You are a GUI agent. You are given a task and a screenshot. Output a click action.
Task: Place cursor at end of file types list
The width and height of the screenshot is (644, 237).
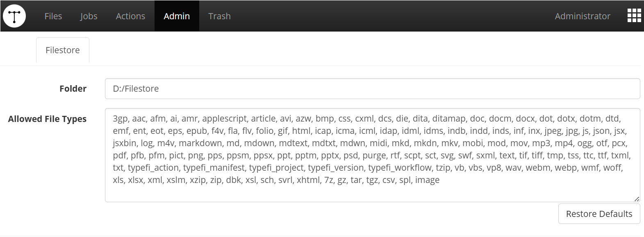pyautogui.click(x=440, y=179)
